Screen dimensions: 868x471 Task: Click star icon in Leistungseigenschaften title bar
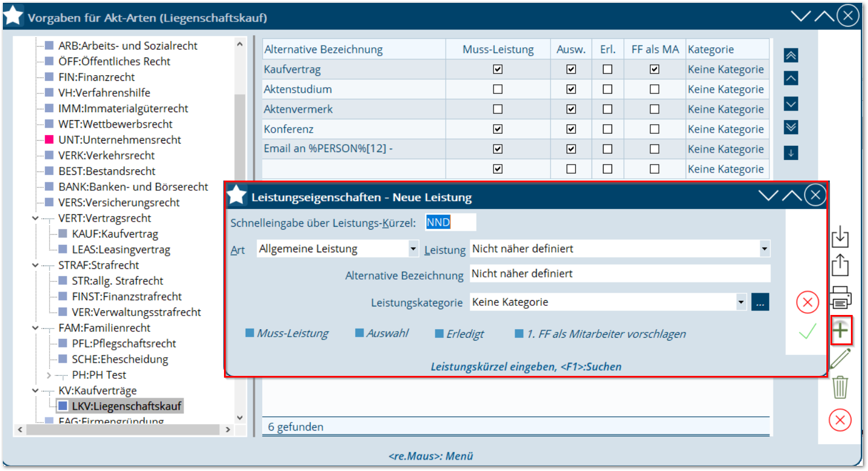coord(237,195)
